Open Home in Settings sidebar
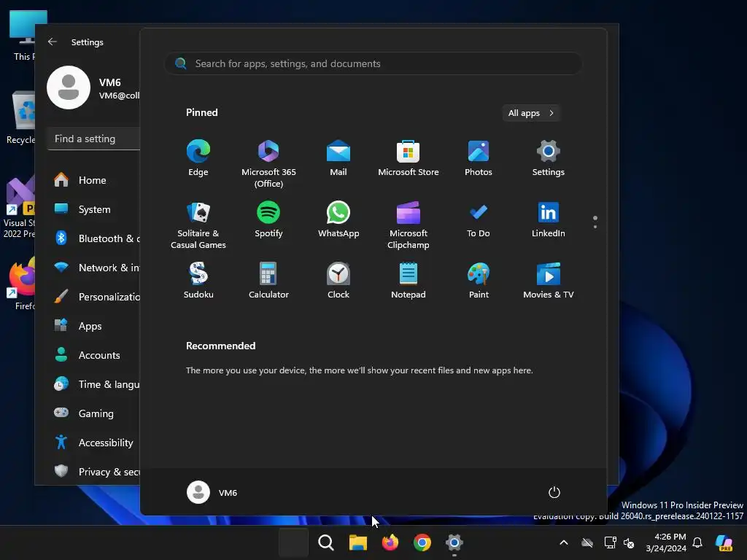 pyautogui.click(x=93, y=180)
